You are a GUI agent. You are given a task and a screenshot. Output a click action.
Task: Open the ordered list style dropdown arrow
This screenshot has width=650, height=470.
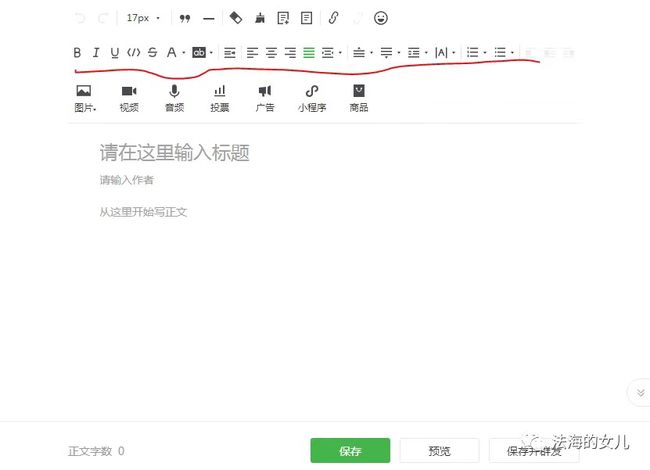[x=485, y=53]
